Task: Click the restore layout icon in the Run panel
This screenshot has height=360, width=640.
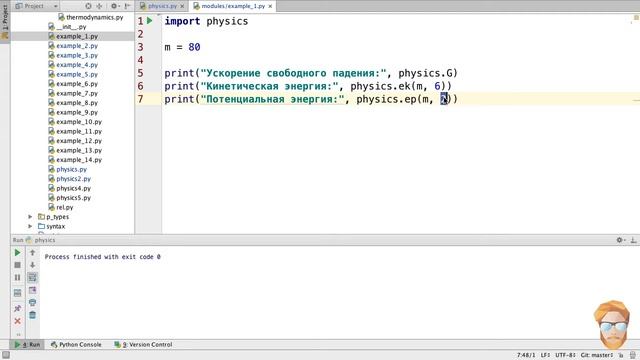Action: (x=17, y=293)
